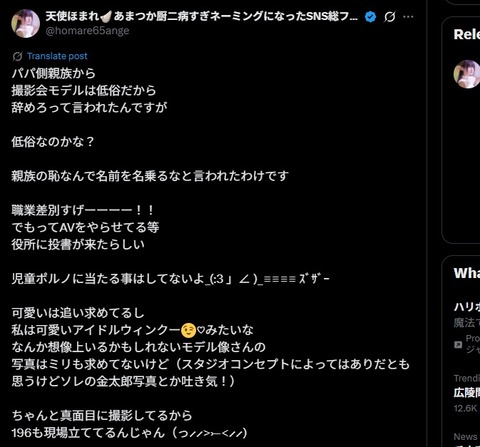The width and height of the screenshot is (480, 447).
Task: Open the 広陵 trending topic
Action: [467, 393]
